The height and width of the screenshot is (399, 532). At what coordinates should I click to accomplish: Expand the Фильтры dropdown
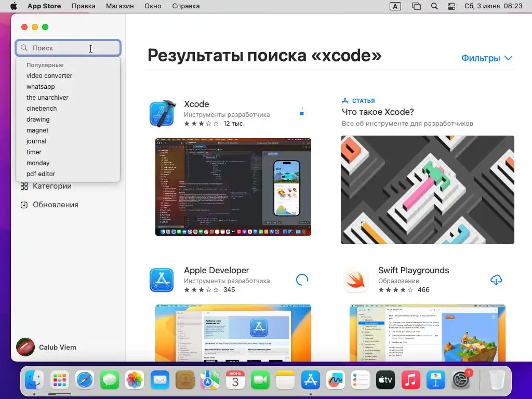coord(486,58)
